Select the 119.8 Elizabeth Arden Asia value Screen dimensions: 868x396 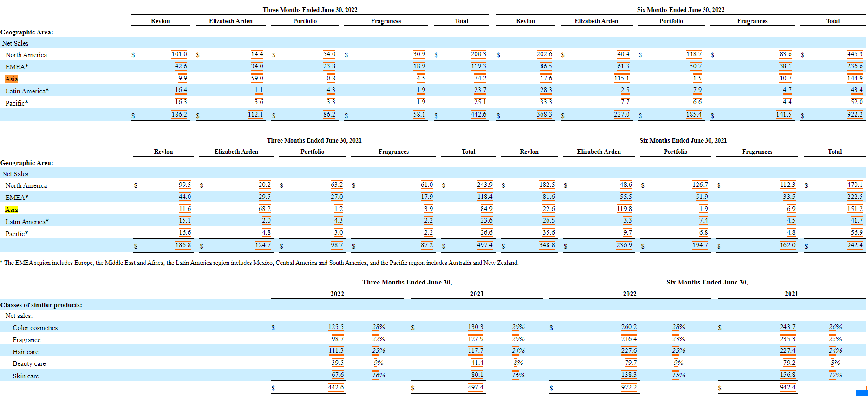coord(624,209)
